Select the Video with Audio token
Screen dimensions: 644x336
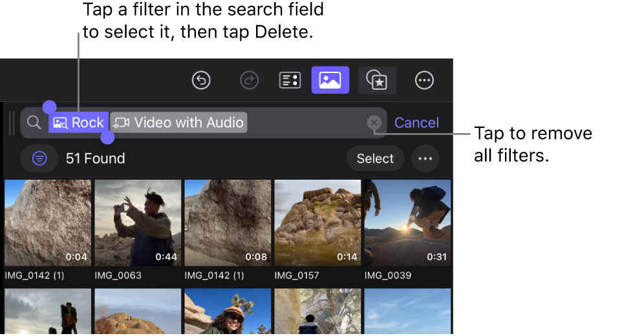click(179, 123)
